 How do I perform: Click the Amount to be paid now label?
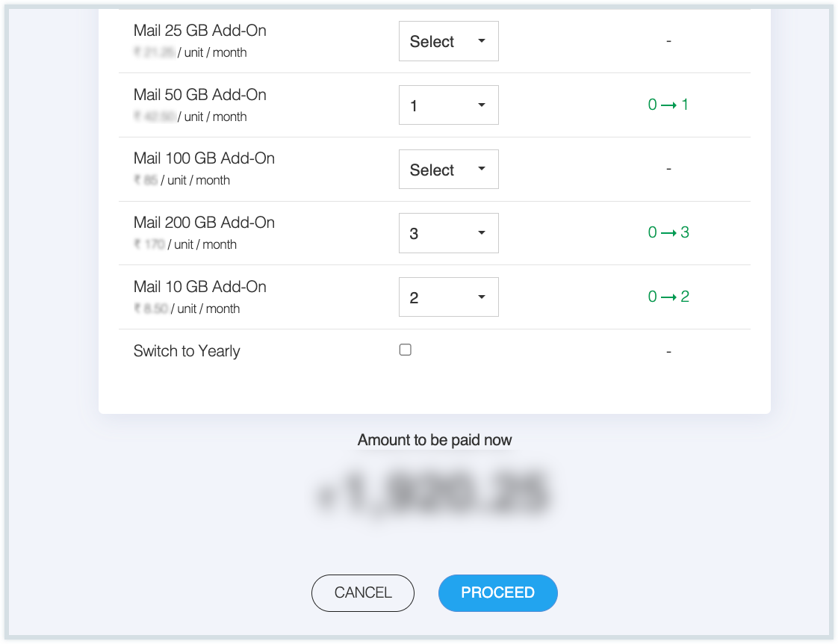pyautogui.click(x=434, y=440)
